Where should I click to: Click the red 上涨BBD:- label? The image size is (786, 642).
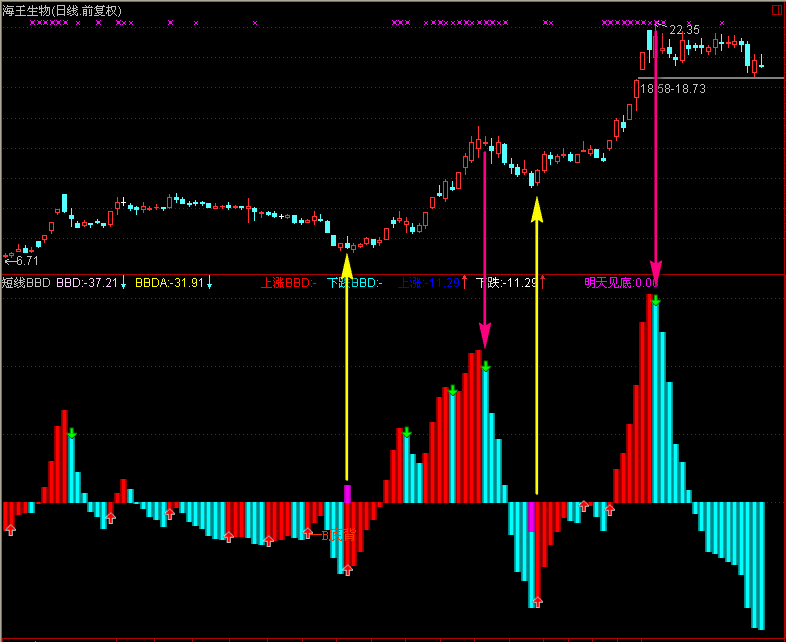pyautogui.click(x=288, y=283)
